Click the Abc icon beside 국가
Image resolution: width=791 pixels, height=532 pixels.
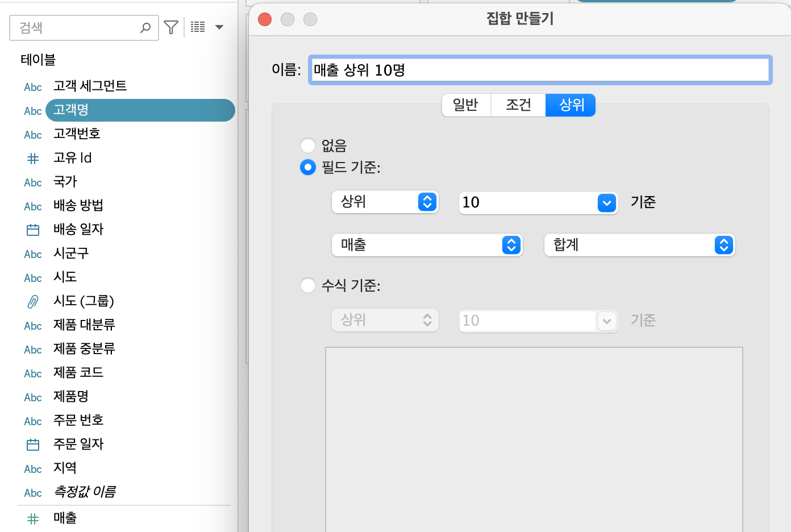pyautogui.click(x=33, y=182)
